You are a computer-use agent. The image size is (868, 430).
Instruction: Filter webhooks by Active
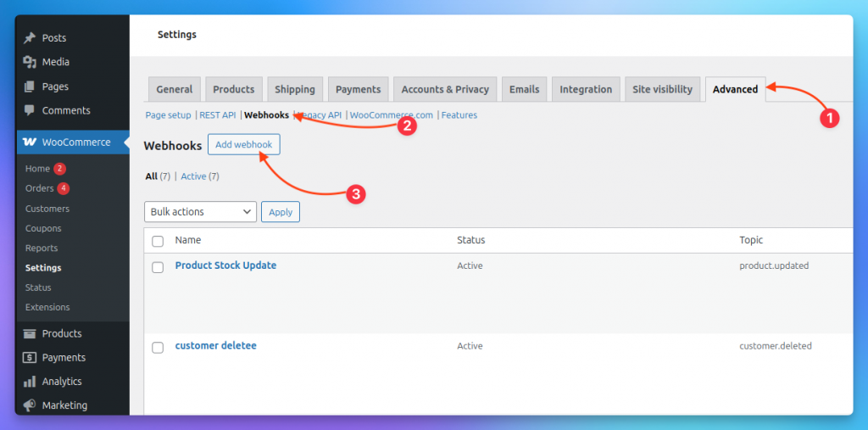point(194,176)
